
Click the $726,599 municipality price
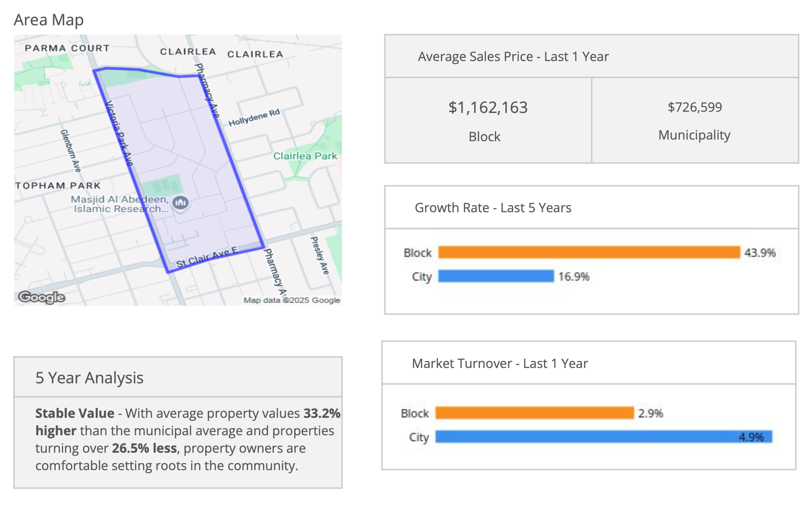tap(695, 107)
